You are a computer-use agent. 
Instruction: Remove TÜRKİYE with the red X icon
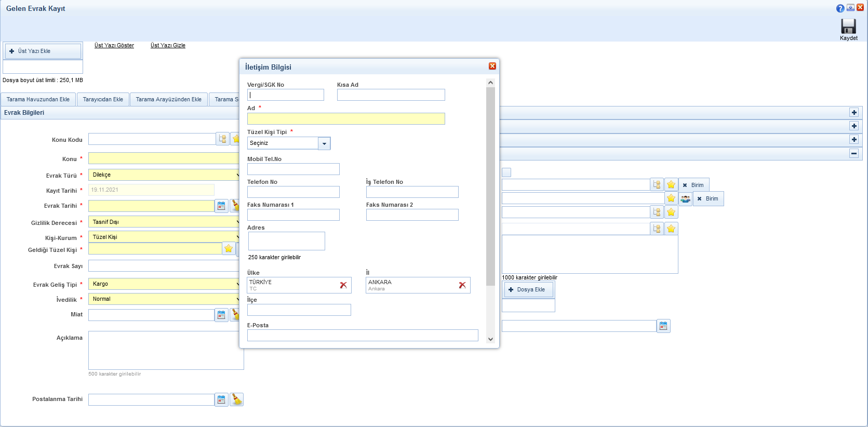[x=343, y=285]
